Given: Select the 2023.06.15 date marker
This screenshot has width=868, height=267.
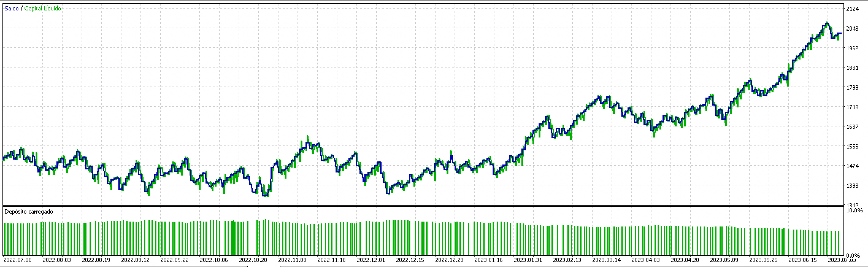Looking at the screenshot, I should click(802, 260).
